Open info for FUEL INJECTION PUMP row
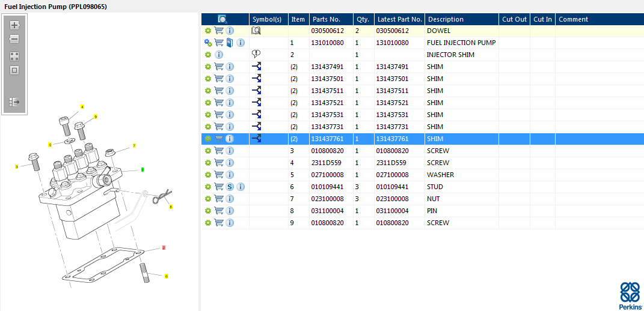Image resolution: width=644 pixels, height=311 pixels. [x=241, y=43]
